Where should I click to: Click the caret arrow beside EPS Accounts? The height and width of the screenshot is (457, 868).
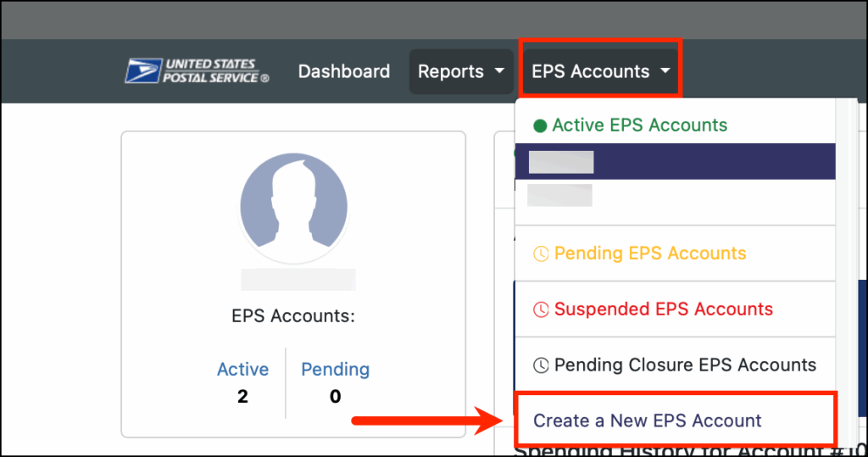pos(665,72)
